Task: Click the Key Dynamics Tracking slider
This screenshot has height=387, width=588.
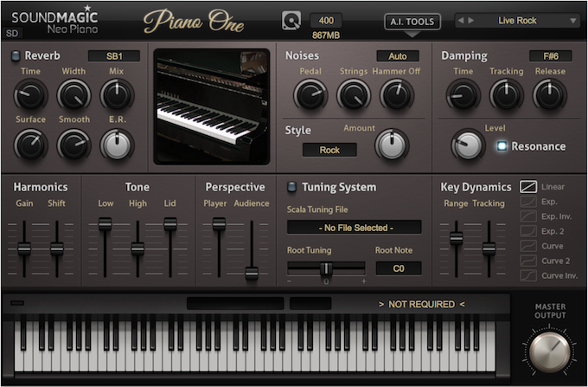Action: pos(489,248)
